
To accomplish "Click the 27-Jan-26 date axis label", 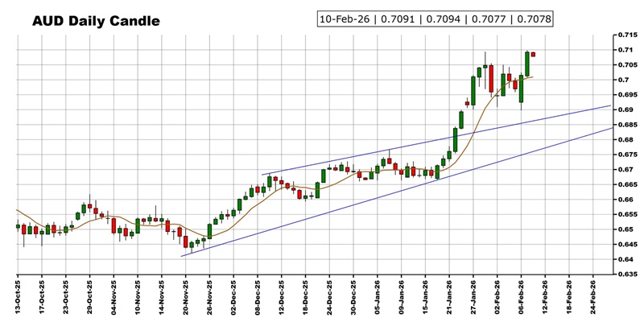I will (x=473, y=295).
